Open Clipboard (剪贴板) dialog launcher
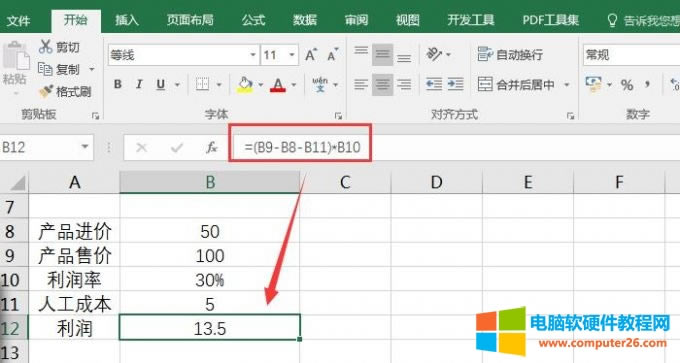Viewport: 680px width, 363px height. pyautogui.click(x=95, y=116)
